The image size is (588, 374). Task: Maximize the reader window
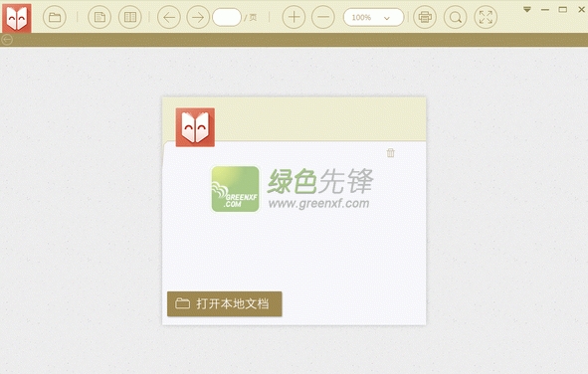(562, 9)
